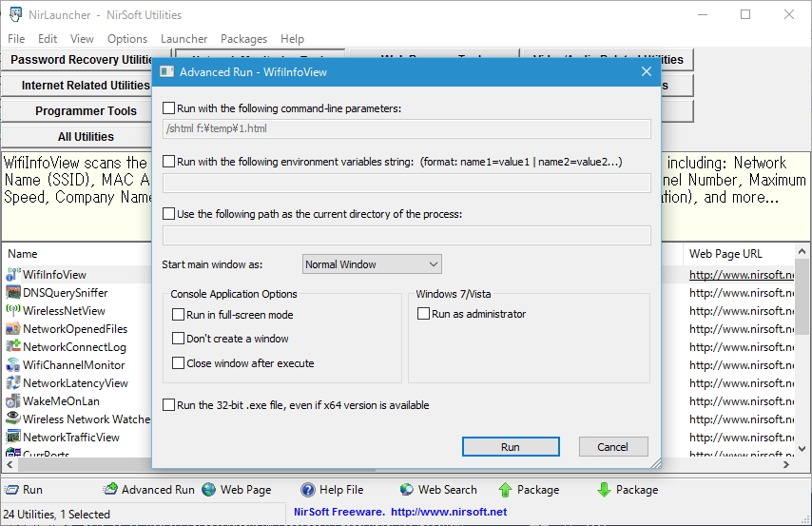Click the NirLauncher app icon in title bar
Viewport: 812px width, 526px height.
(x=15, y=14)
